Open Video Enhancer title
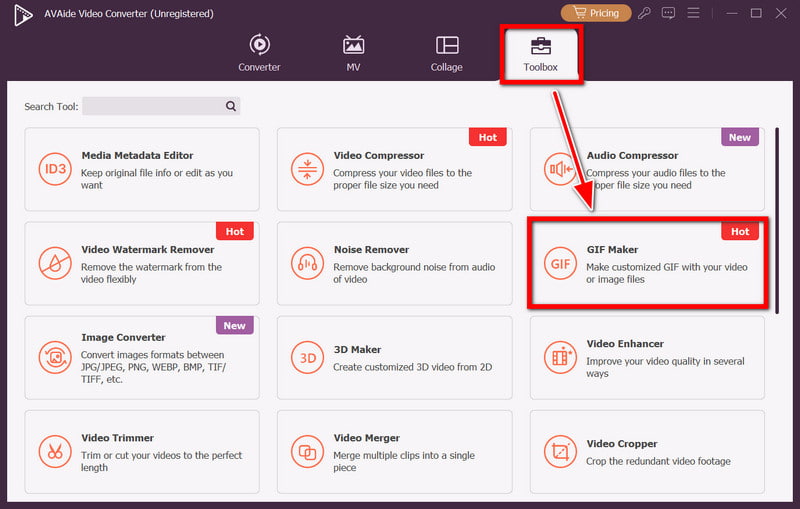The height and width of the screenshot is (509, 800). [625, 344]
